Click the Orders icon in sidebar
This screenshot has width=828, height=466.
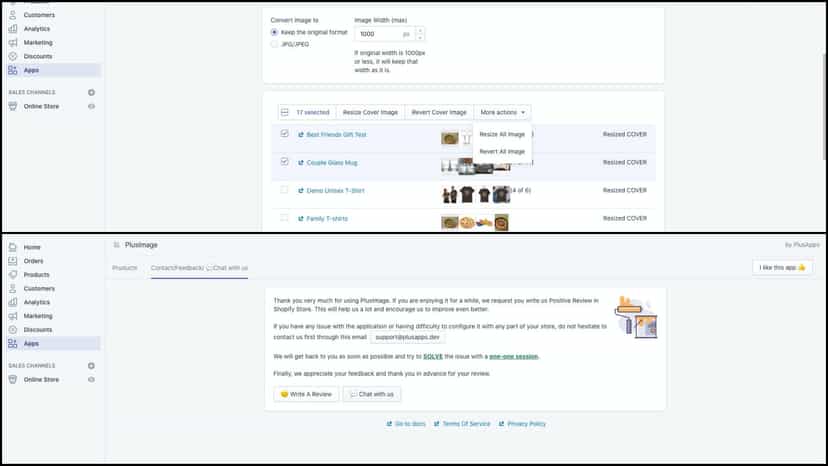pyautogui.click(x=13, y=260)
